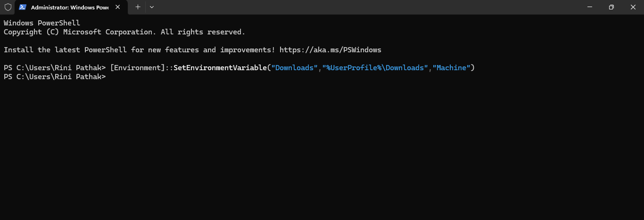Click "Install the latest PowerShell" message text
Viewport: 644px width, 220px height.
pos(71,49)
